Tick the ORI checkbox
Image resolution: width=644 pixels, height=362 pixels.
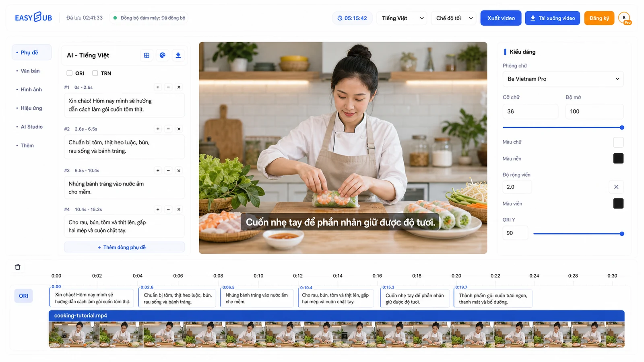pos(70,73)
